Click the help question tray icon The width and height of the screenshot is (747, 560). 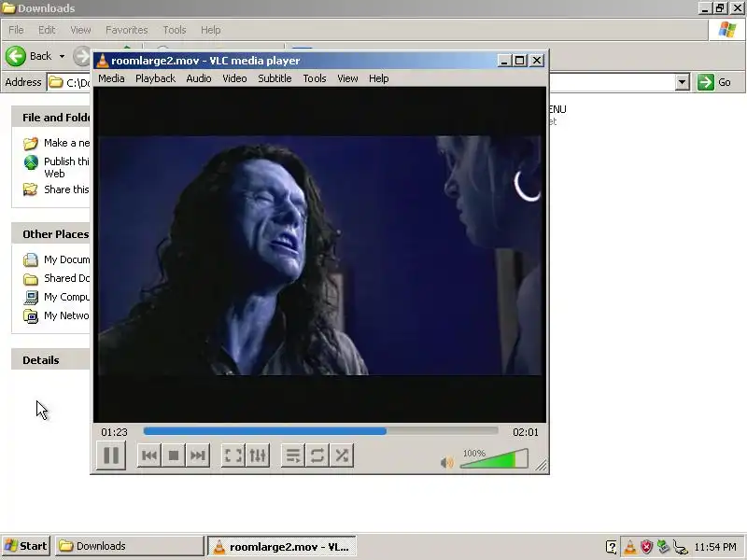(x=612, y=547)
